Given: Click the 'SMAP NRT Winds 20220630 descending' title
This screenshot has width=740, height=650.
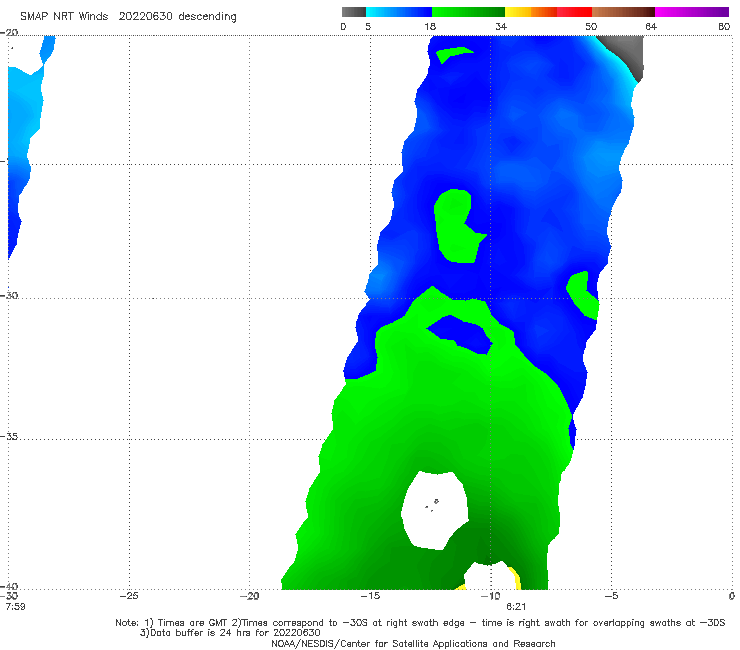Looking at the screenshot, I should [x=128, y=17].
